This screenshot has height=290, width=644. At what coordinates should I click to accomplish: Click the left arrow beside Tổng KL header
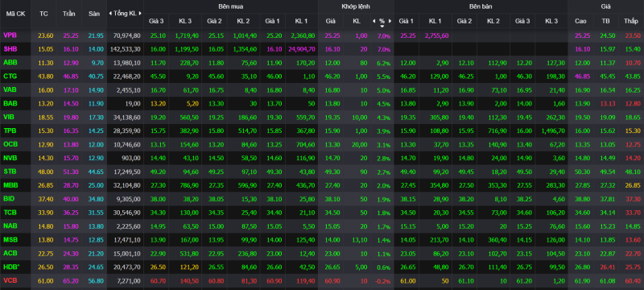click(110, 14)
